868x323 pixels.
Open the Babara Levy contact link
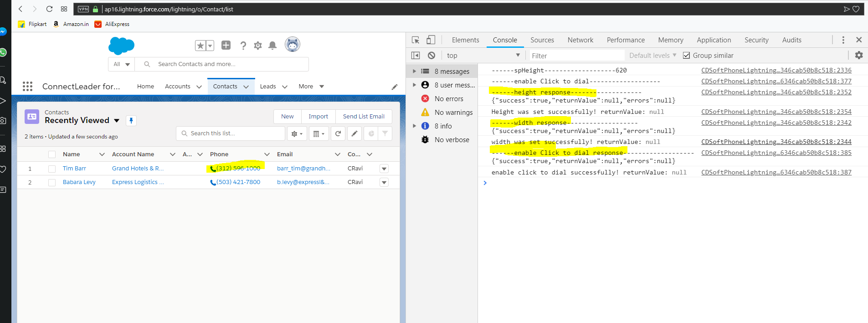tap(79, 182)
